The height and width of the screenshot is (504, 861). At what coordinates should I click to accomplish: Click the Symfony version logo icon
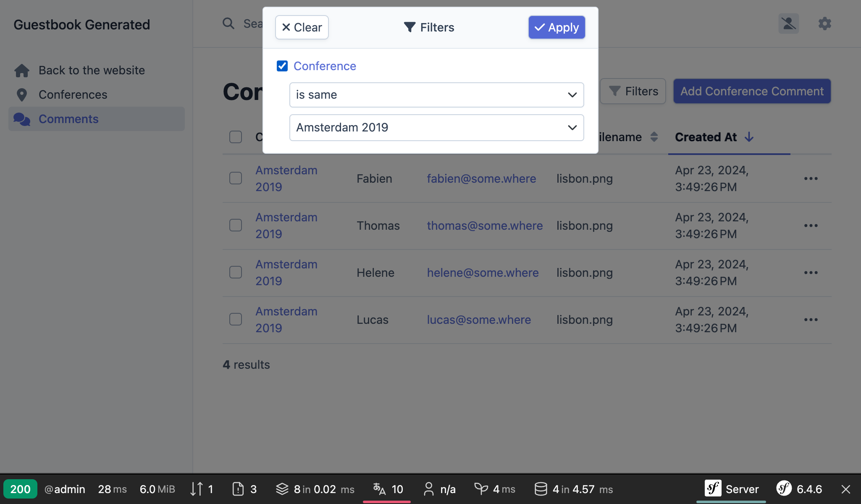click(784, 489)
